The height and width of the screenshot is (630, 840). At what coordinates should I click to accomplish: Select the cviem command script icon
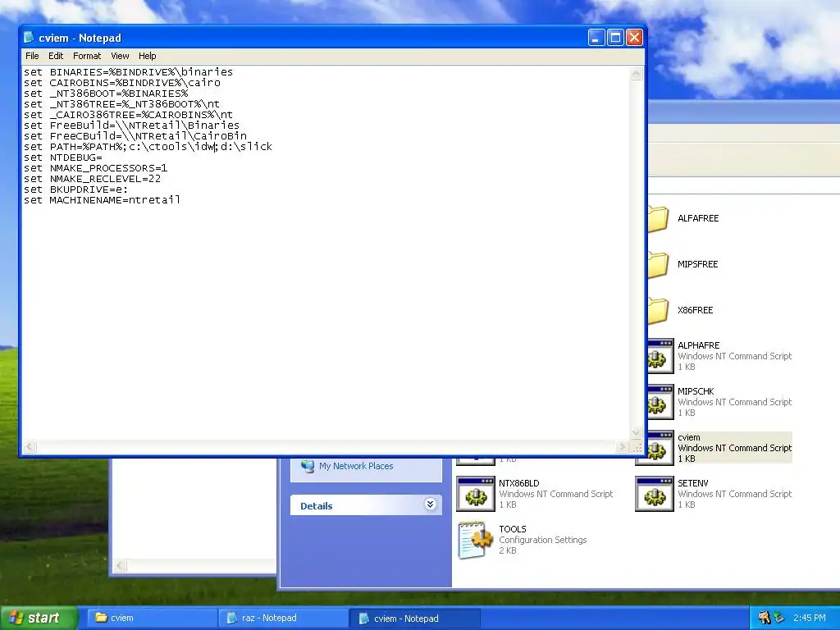pos(660,449)
